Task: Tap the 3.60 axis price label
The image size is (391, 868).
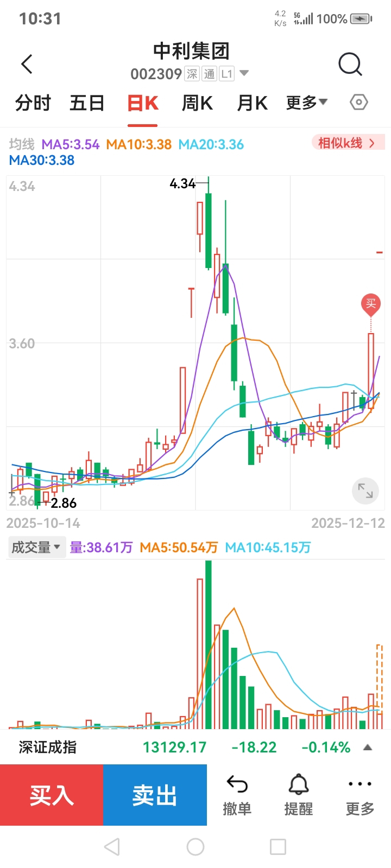Action: (22, 344)
